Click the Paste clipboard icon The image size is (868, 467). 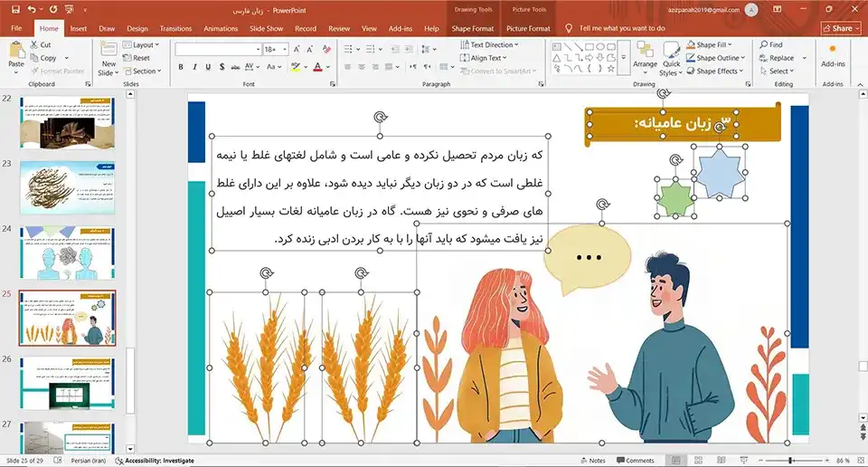tap(16, 52)
